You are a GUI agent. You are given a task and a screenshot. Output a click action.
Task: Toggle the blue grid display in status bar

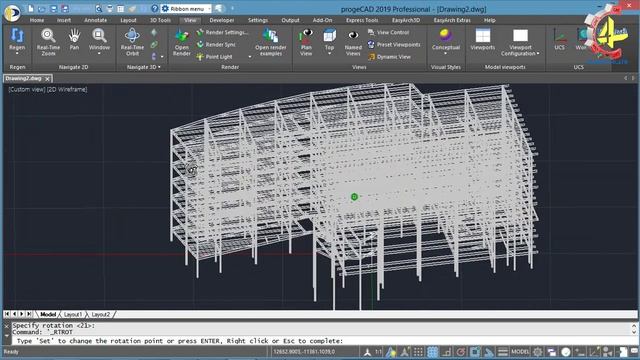[433, 351]
